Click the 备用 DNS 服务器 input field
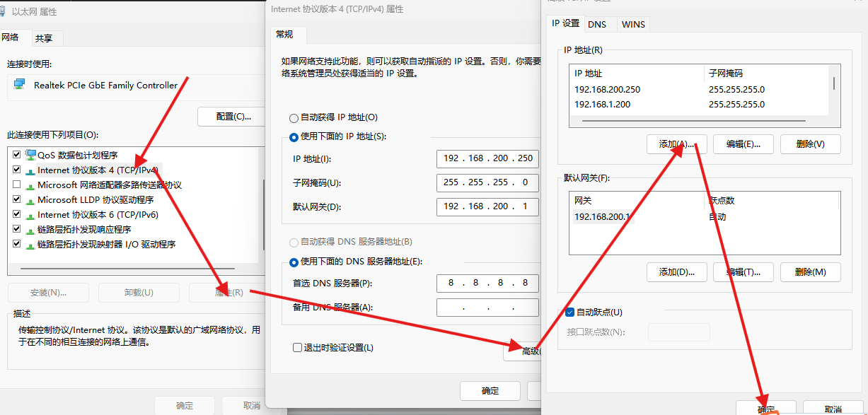The image size is (868, 415). [486, 307]
